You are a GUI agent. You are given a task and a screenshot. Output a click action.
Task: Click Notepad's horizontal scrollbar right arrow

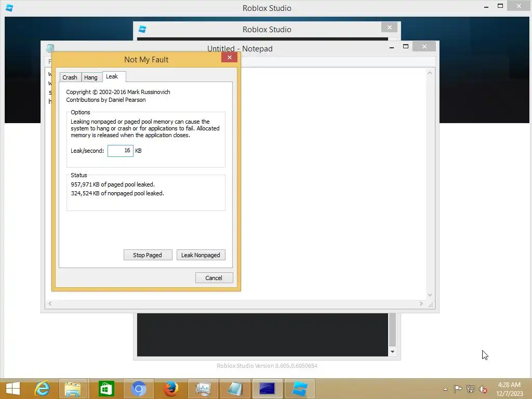point(421,303)
